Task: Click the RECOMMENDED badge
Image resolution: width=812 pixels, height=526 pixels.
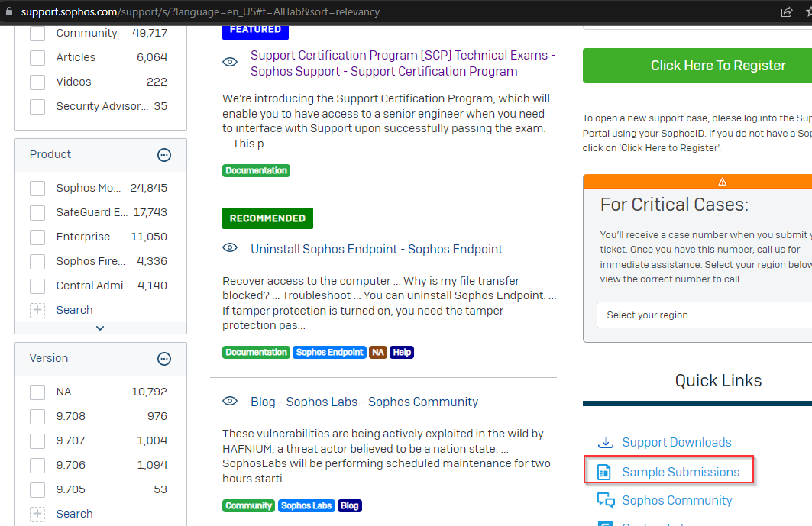Action: pyautogui.click(x=267, y=218)
